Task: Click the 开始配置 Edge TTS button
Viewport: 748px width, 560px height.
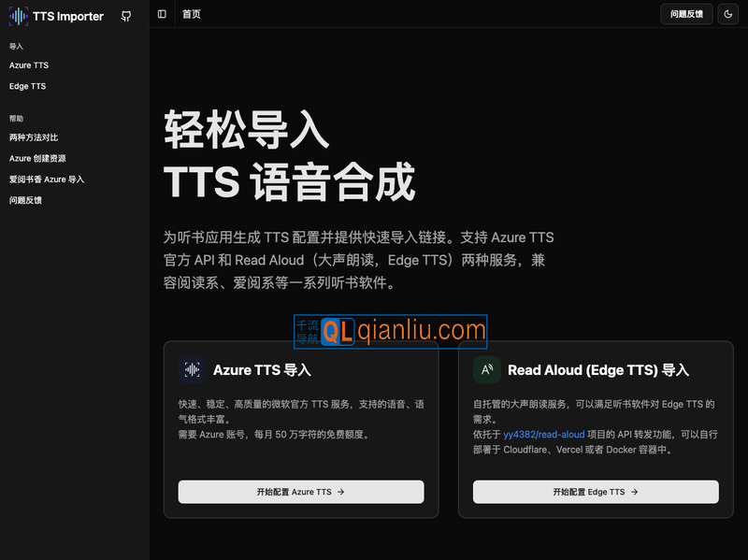Action: coord(596,492)
